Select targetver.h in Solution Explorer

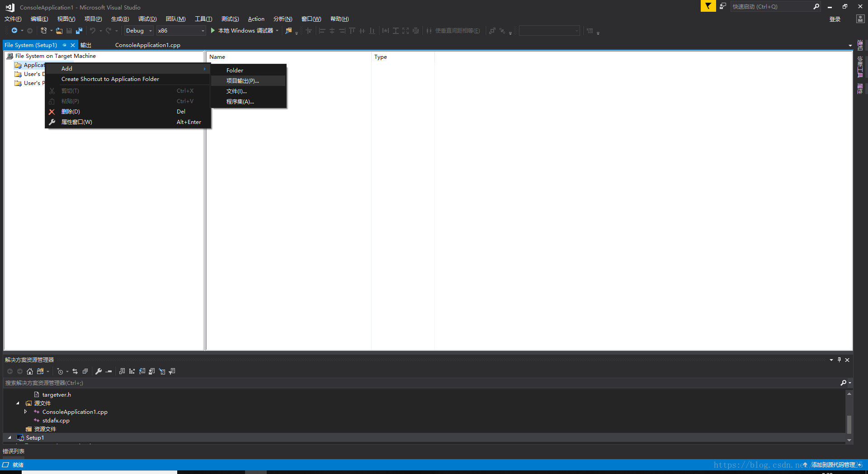click(x=57, y=394)
